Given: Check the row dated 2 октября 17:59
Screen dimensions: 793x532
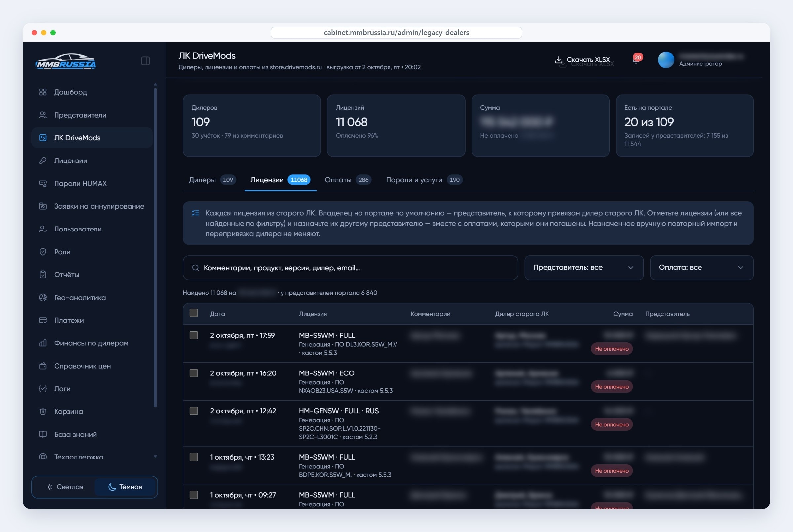Looking at the screenshot, I should click(194, 335).
